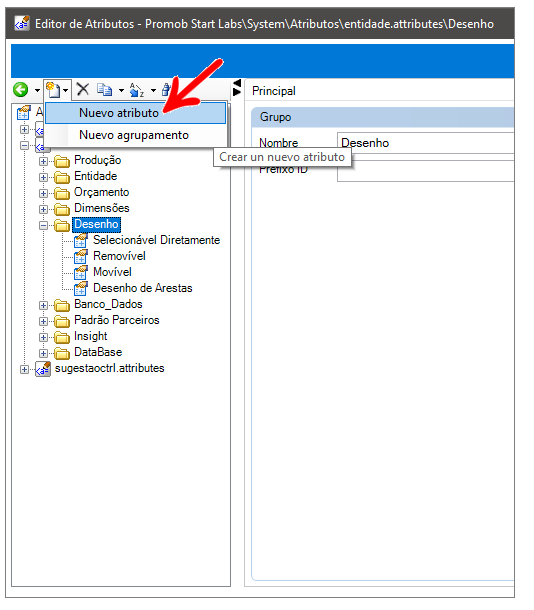
Task: Click the Orçamento folder icon
Action: point(62,193)
